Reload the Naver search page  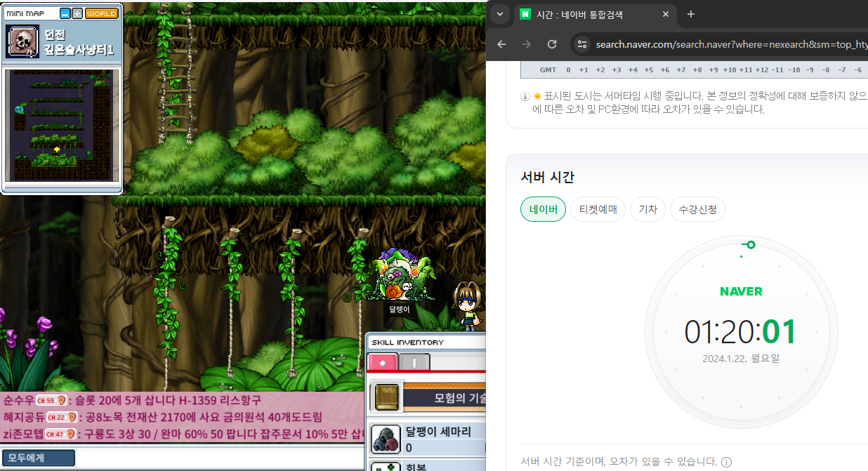coord(552,44)
